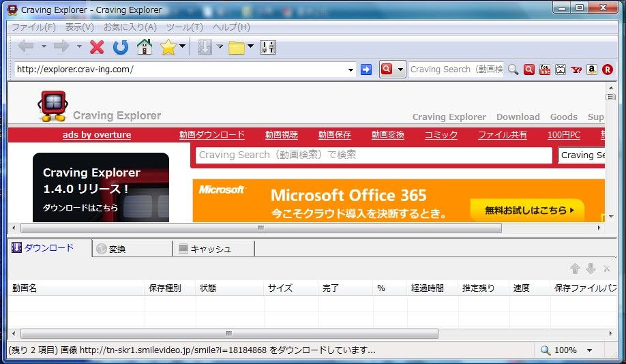Click the blue Go arrow beside the address bar
Screen dimensions: 626x364
click(366, 70)
